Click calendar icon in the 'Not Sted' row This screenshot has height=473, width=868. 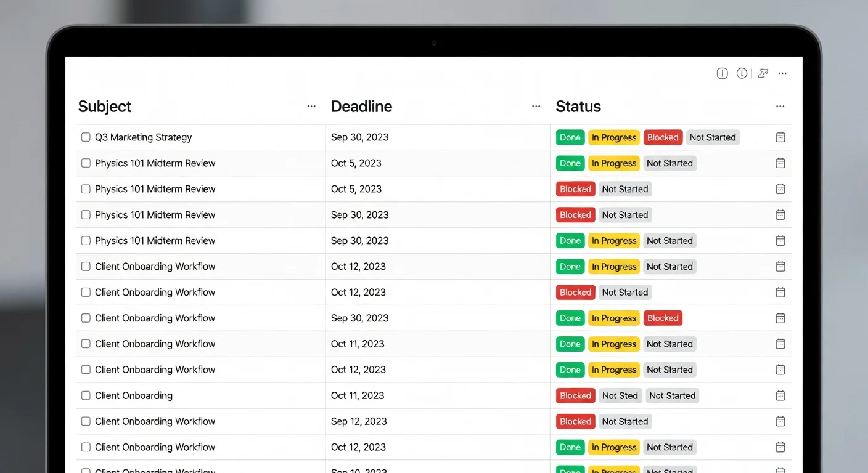pos(780,395)
